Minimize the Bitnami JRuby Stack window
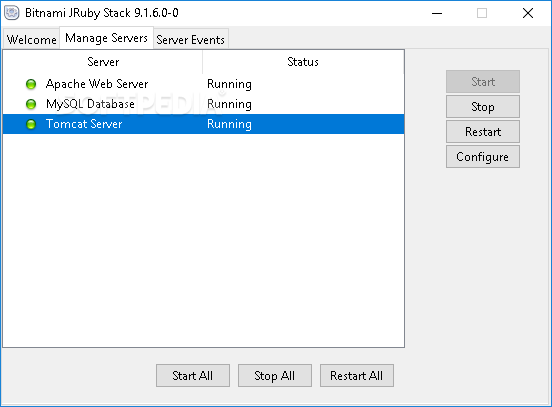 (x=437, y=13)
